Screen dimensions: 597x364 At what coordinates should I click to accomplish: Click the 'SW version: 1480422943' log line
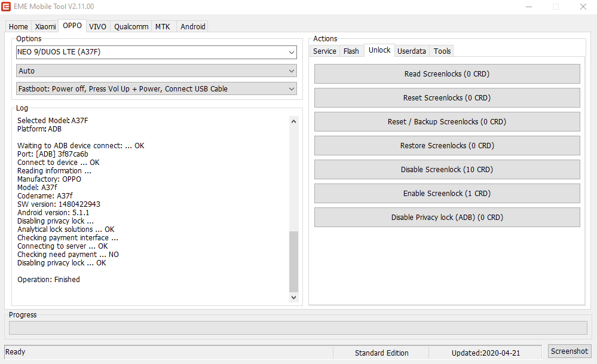pos(59,204)
